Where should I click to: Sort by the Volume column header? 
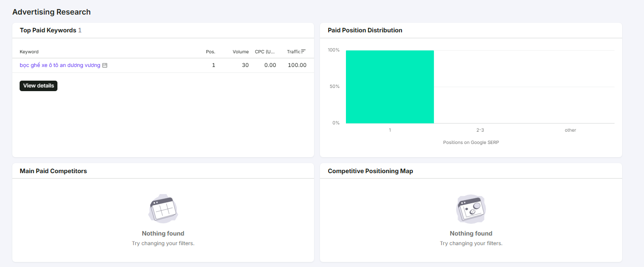point(241,52)
